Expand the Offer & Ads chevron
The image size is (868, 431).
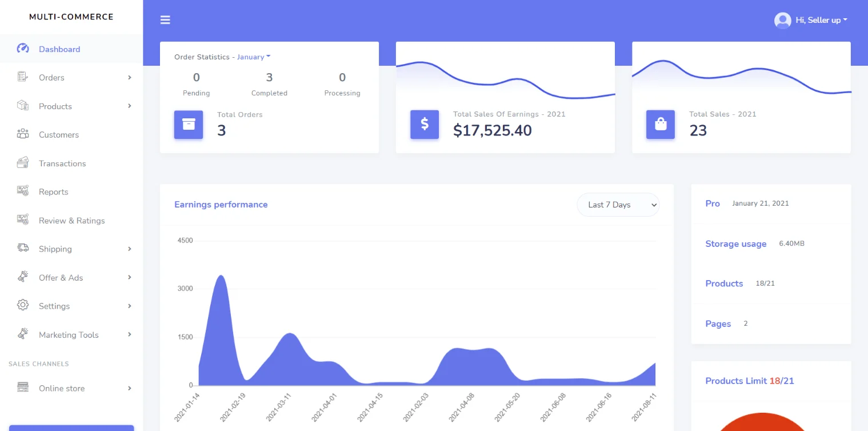coord(130,277)
